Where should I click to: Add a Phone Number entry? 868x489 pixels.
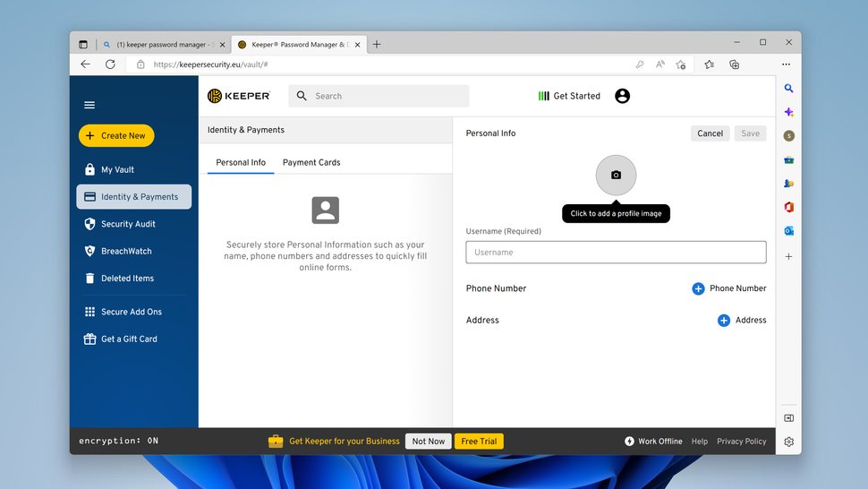[x=729, y=288]
